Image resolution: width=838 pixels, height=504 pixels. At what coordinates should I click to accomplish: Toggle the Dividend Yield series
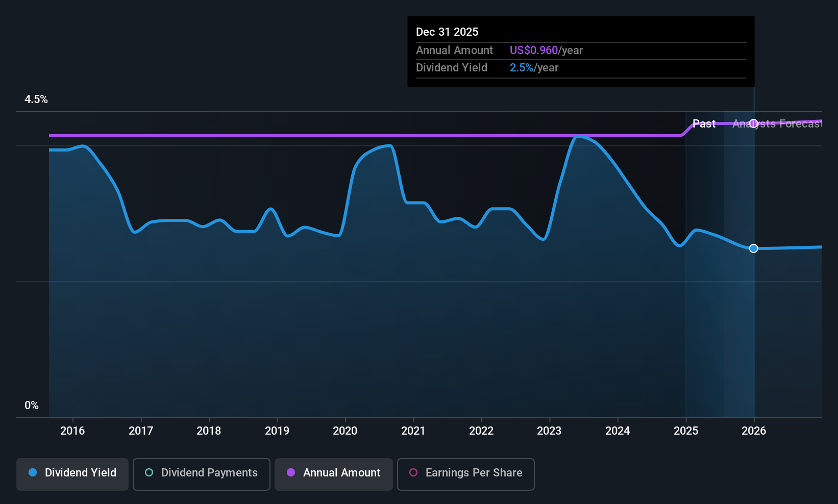click(72, 474)
